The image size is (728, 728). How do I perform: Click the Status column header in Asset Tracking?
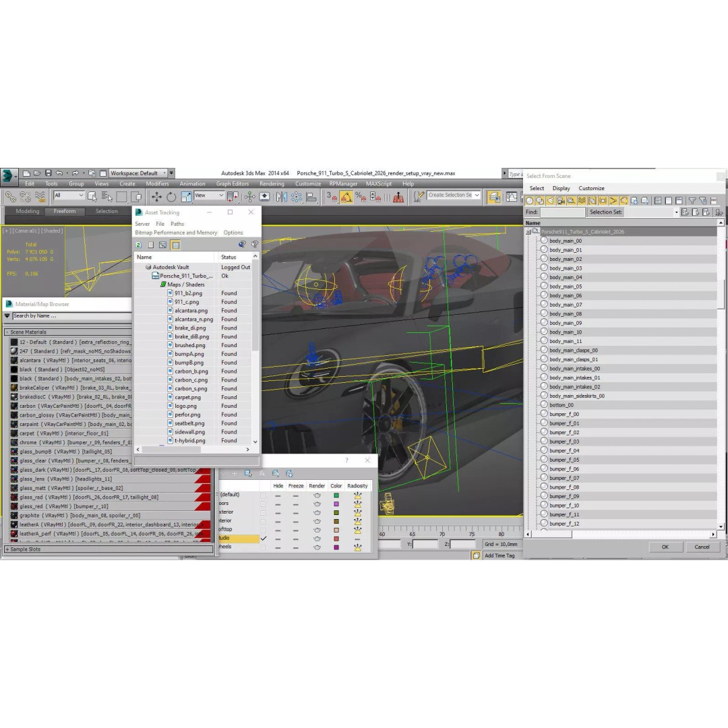tap(235, 257)
